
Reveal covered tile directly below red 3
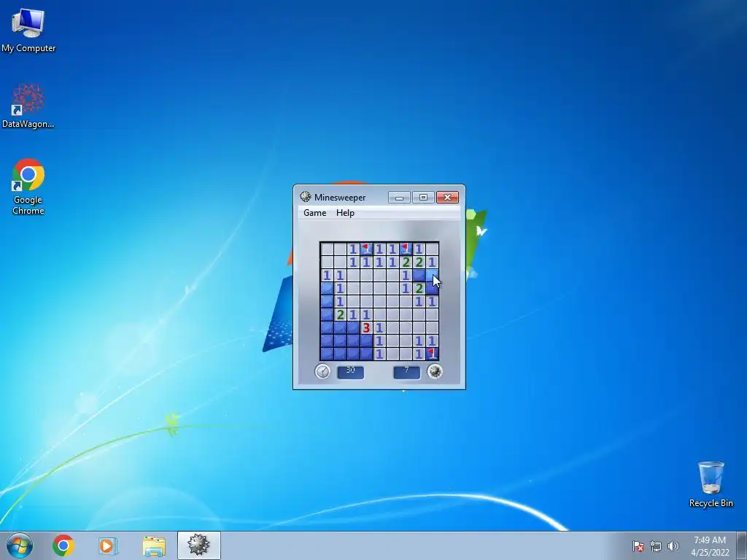(366, 341)
